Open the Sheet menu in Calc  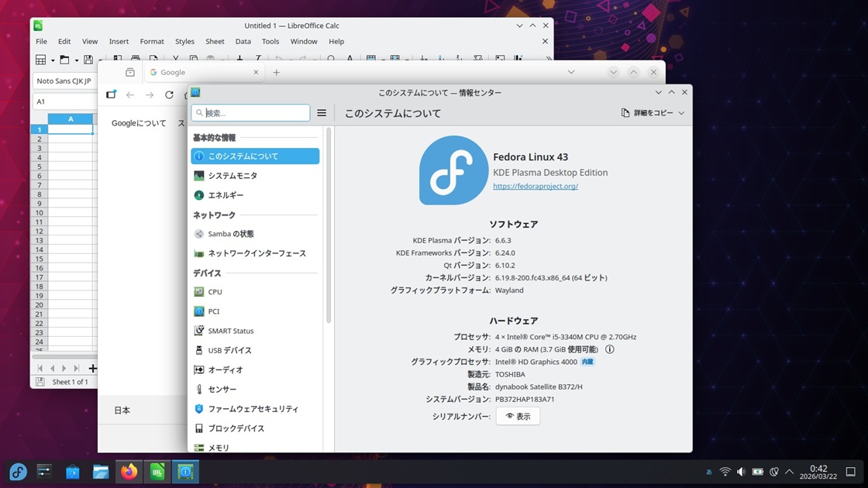pos(215,42)
